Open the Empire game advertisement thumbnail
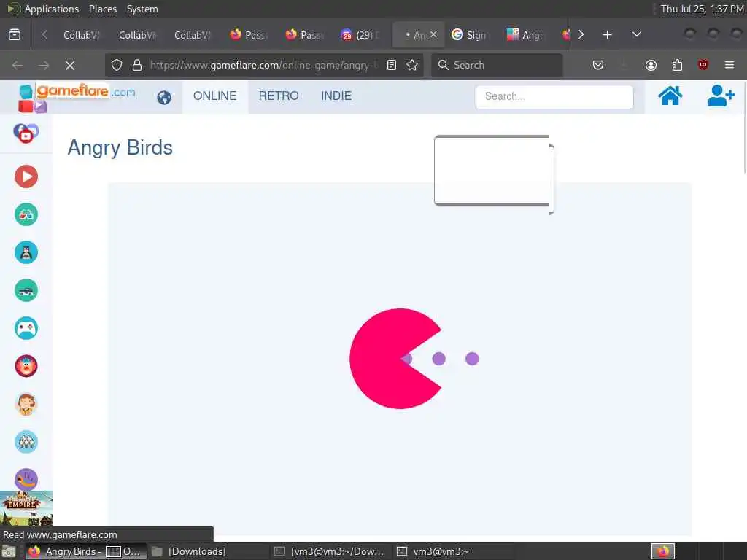 [26, 508]
